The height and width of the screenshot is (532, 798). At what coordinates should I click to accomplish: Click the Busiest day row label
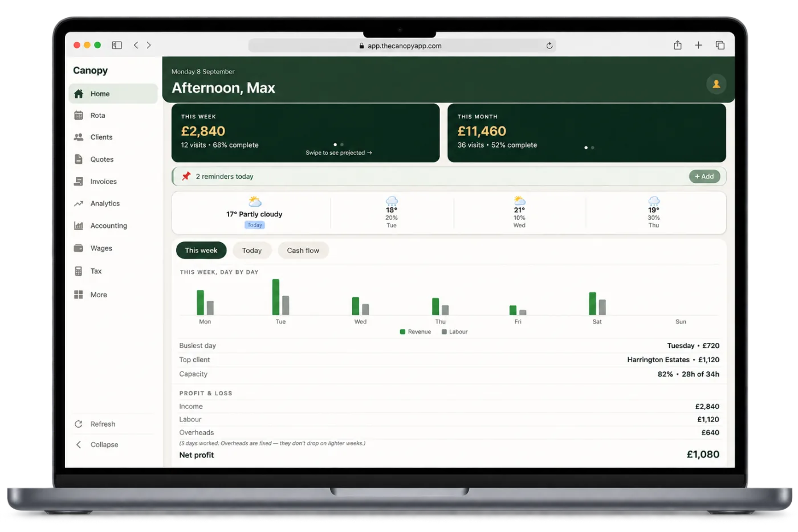pos(198,346)
